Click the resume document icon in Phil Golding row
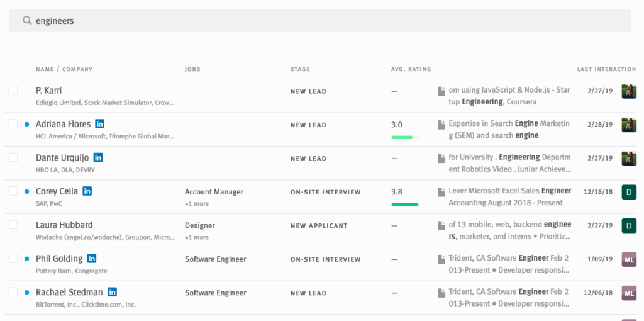The height and width of the screenshot is (321, 644). 441,259
